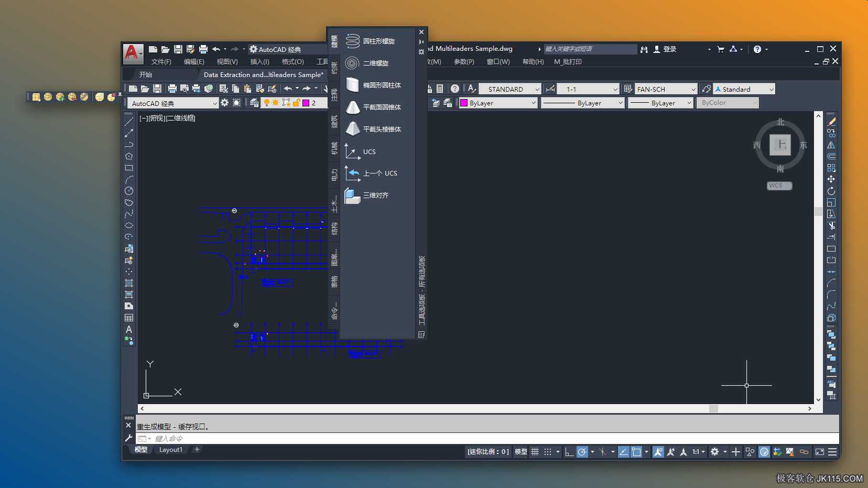Image resolution: width=868 pixels, height=488 pixels.
Task: Click the keyword search box in title bar
Action: 590,49
